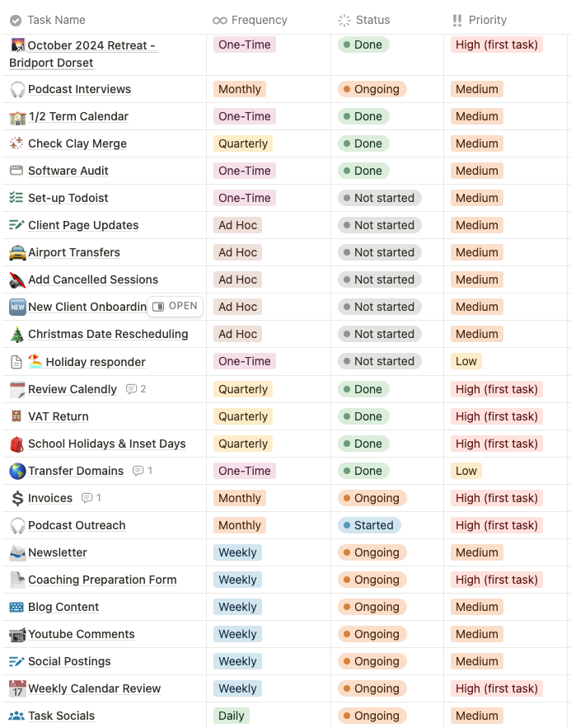The width and height of the screenshot is (571, 728).
Task: Click the dollar sign icon beside Invoices
Action: 17,498
